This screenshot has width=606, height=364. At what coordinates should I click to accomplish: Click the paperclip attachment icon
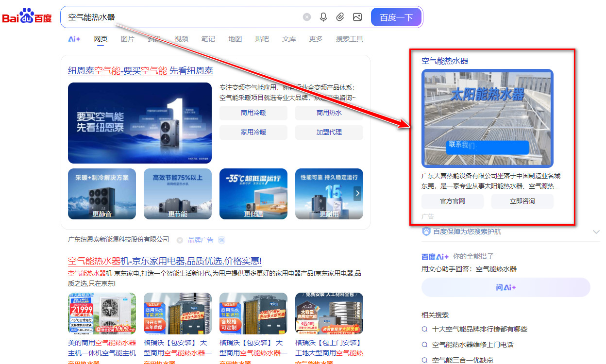point(340,17)
